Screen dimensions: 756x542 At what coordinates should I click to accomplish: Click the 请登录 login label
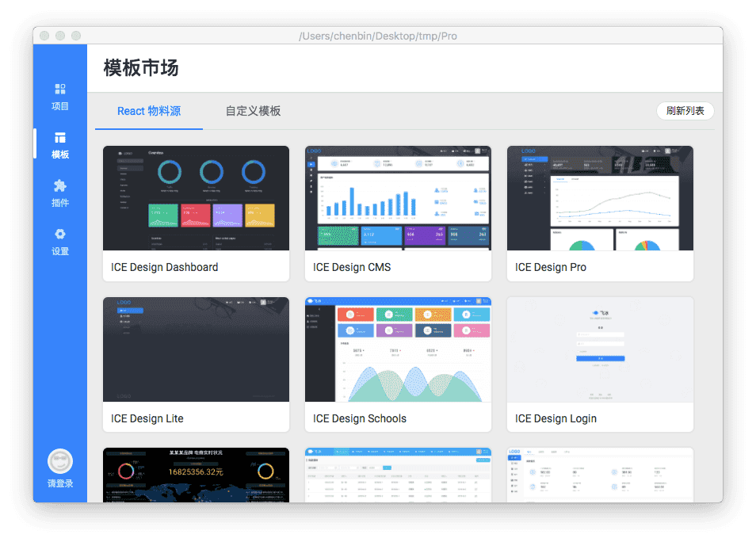[59, 483]
